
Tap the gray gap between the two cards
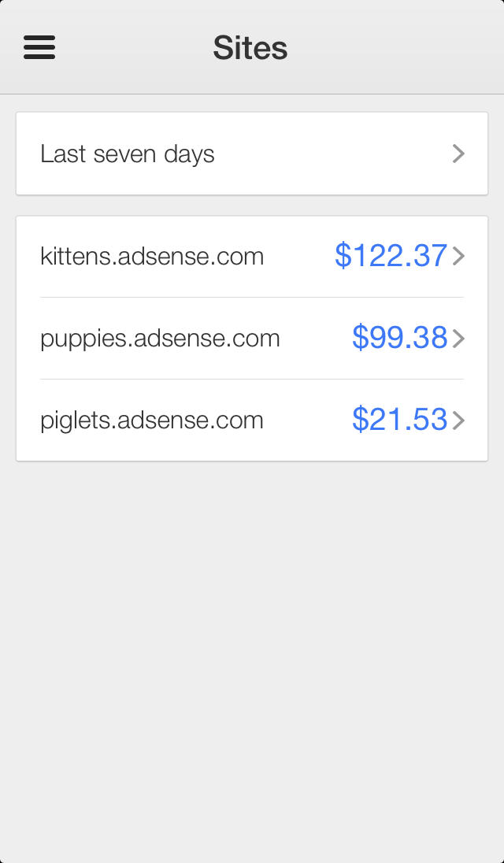252,206
